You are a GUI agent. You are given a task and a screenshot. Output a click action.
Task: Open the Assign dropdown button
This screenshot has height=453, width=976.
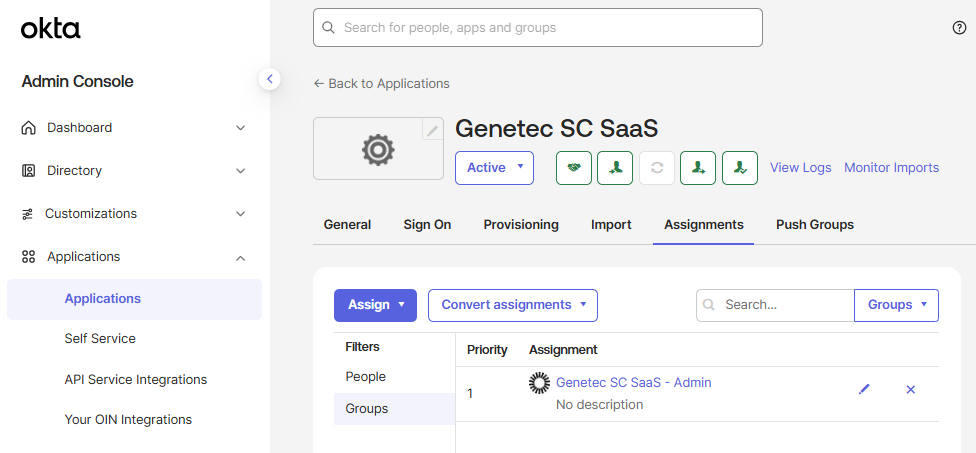pos(375,305)
